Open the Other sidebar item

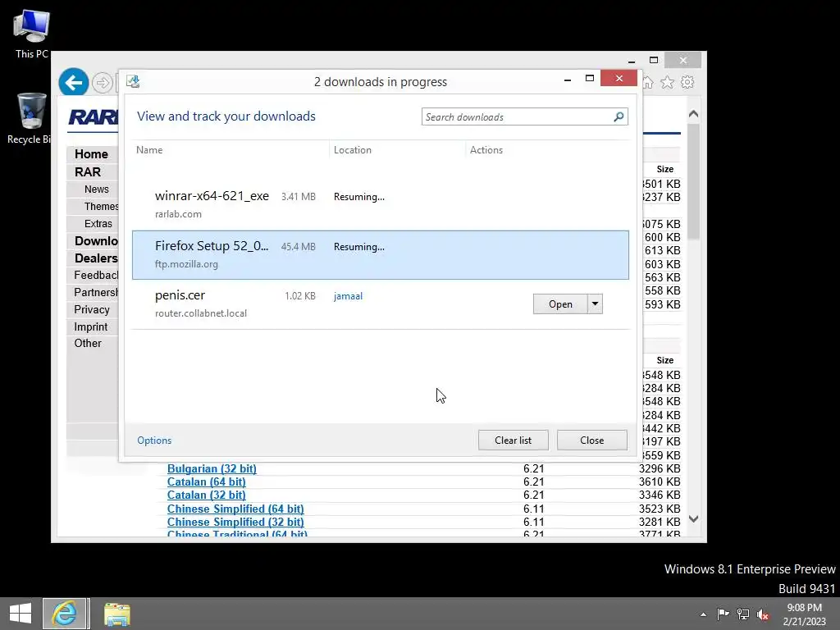pyautogui.click(x=88, y=344)
